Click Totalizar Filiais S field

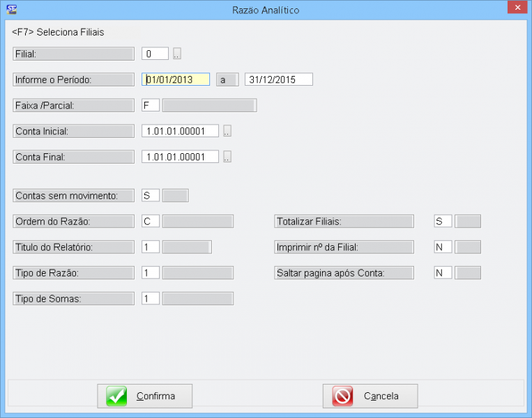(x=443, y=222)
